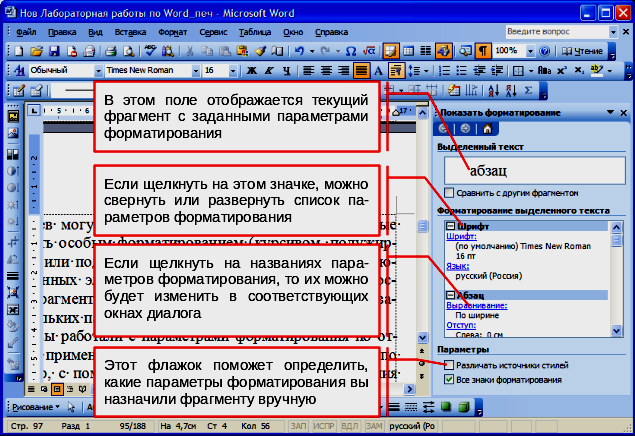This screenshot has width=635, height=436.
Task: Open the Рисование drawing menu dropdown
Action: pos(36,407)
